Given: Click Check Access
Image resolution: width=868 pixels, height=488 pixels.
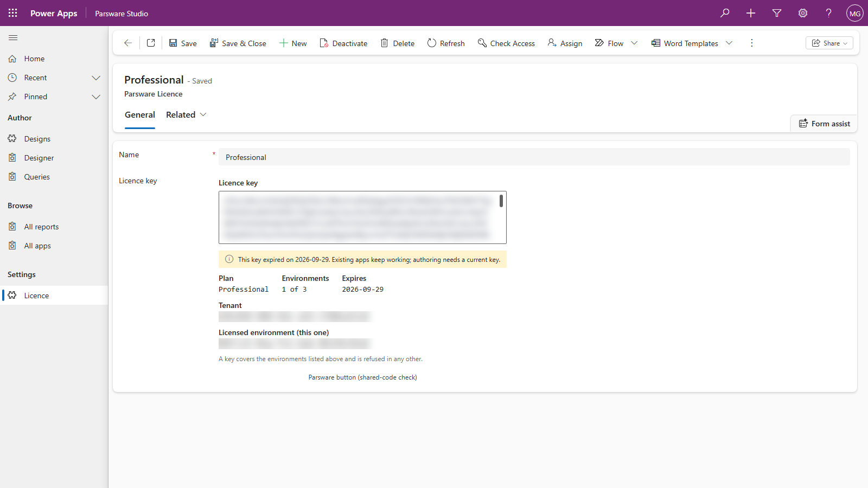Looking at the screenshot, I should tap(506, 43).
